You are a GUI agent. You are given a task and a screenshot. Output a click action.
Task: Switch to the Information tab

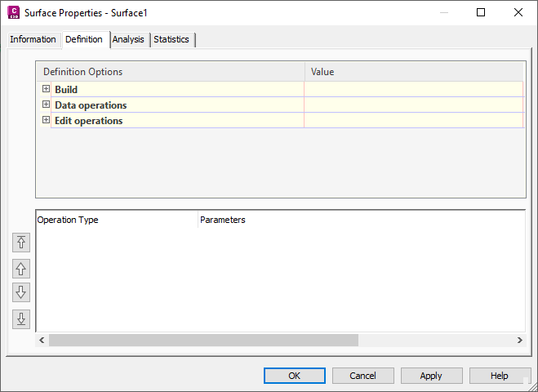coord(33,39)
